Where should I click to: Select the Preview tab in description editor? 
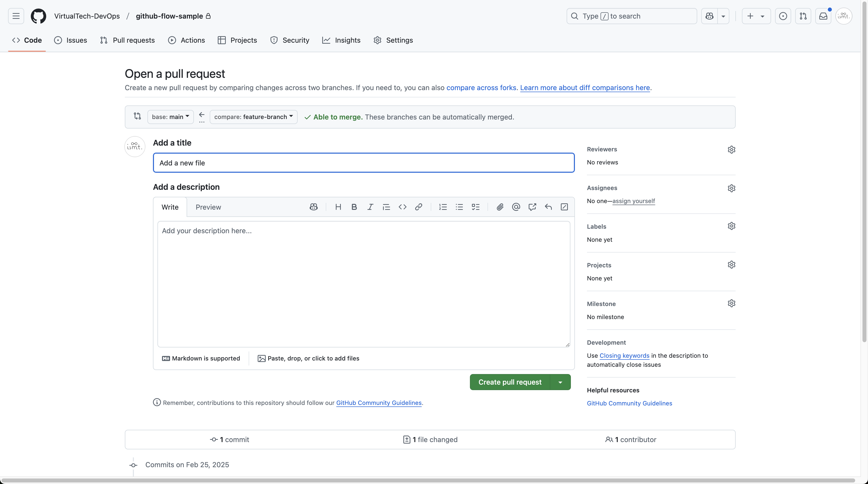coord(208,207)
